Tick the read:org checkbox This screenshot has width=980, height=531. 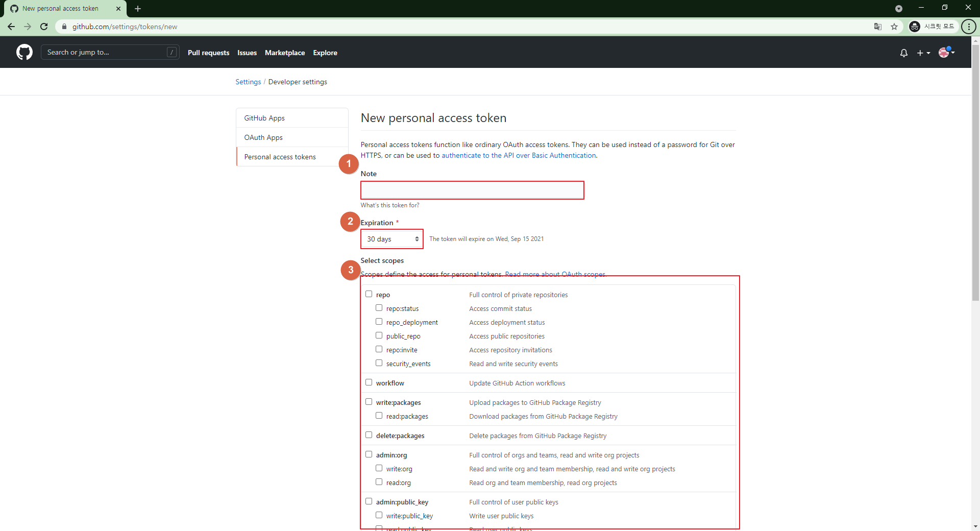tap(379, 482)
